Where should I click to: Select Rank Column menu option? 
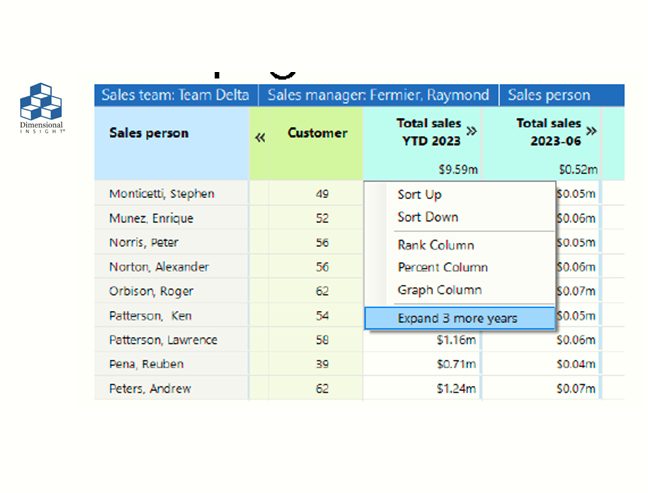435,245
